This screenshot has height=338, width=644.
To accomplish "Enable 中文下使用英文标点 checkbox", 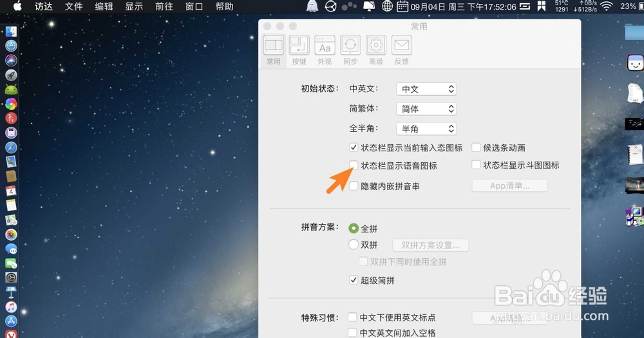I will (352, 317).
